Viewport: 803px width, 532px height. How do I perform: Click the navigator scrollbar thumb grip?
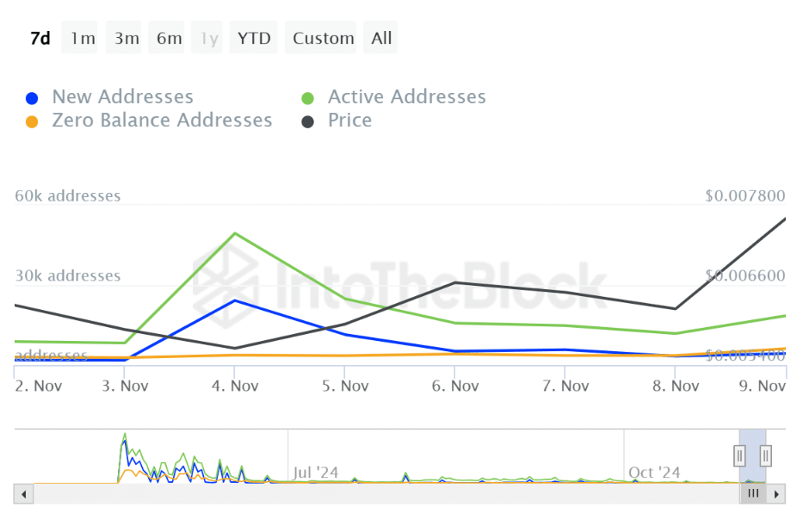[x=753, y=493]
